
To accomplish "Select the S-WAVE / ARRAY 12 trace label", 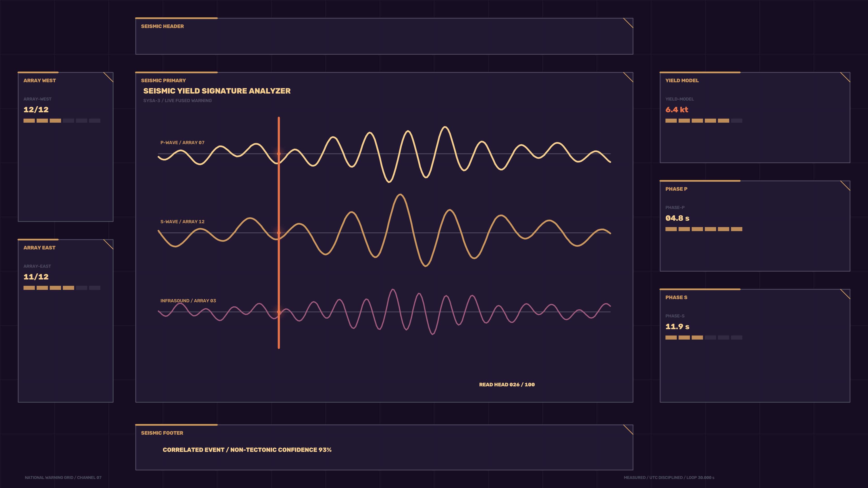I will (x=182, y=222).
